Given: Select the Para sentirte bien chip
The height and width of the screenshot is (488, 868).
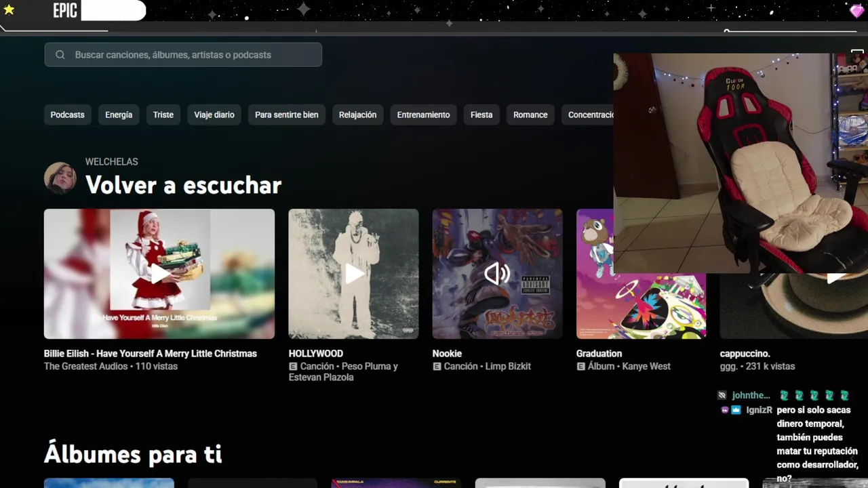Looking at the screenshot, I should 287,115.
